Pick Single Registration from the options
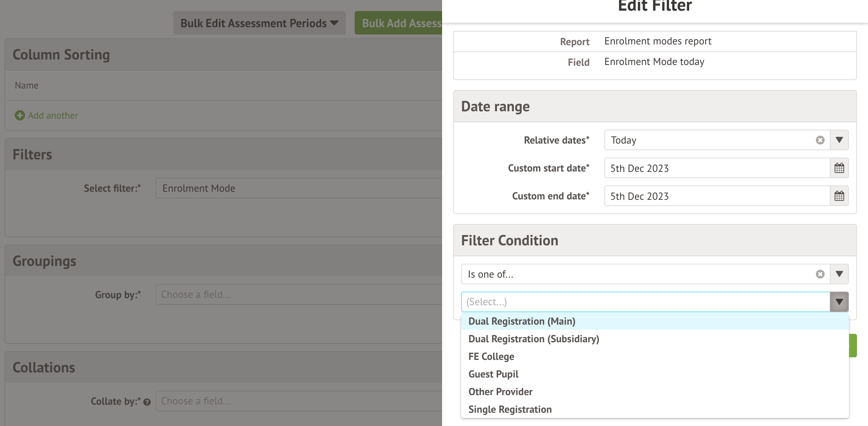Viewport: 868px width, 426px height. 510,409
